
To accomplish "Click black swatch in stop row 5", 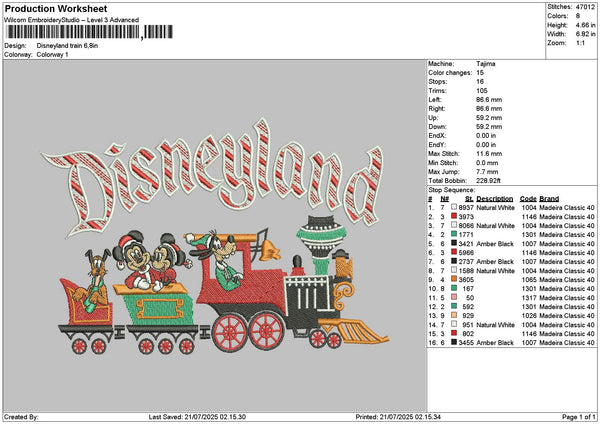I will (x=454, y=243).
